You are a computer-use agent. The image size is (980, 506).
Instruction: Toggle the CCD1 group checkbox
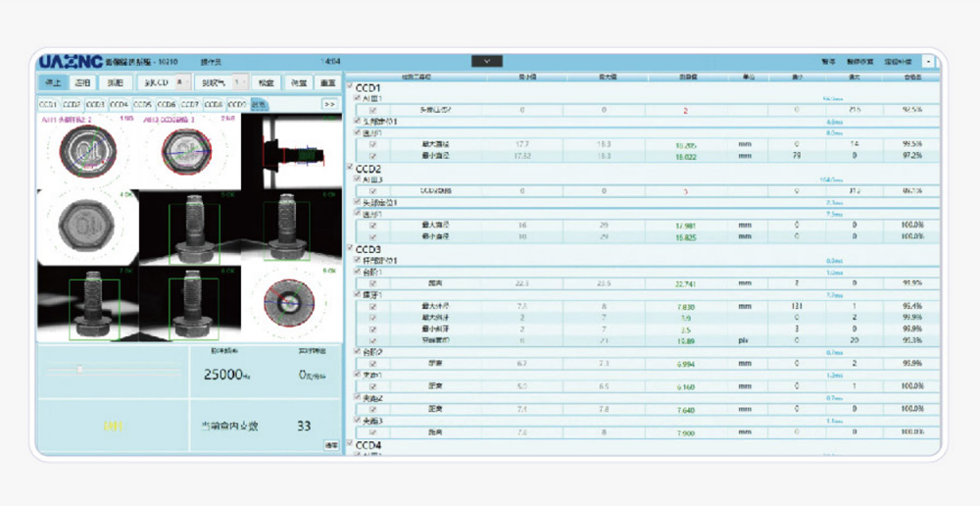(x=351, y=87)
